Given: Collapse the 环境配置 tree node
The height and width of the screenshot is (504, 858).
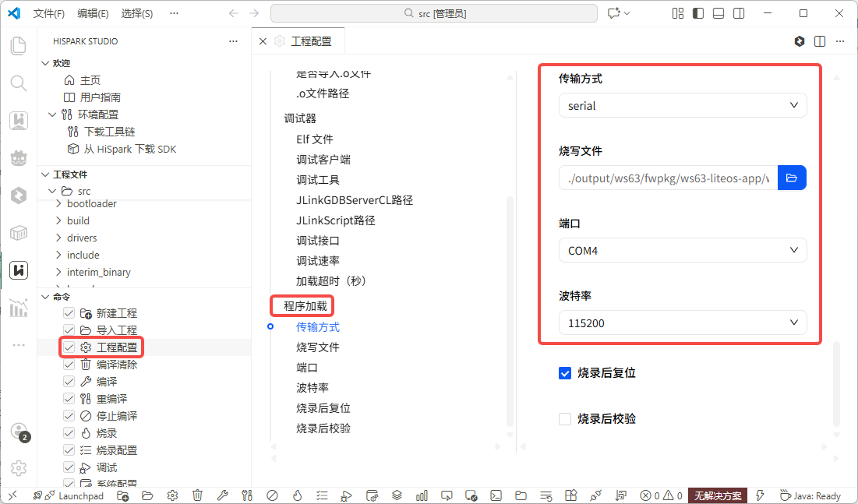Looking at the screenshot, I should [52, 115].
